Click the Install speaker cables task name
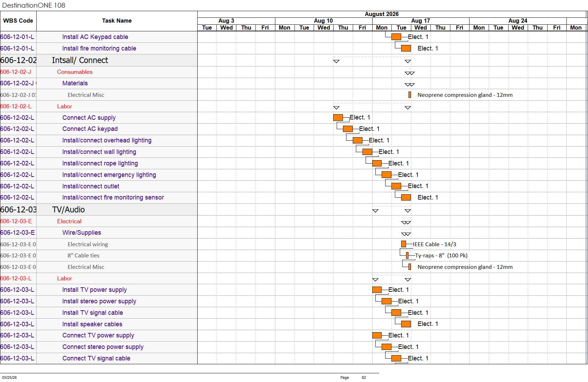This screenshot has width=588, height=382. point(92,324)
